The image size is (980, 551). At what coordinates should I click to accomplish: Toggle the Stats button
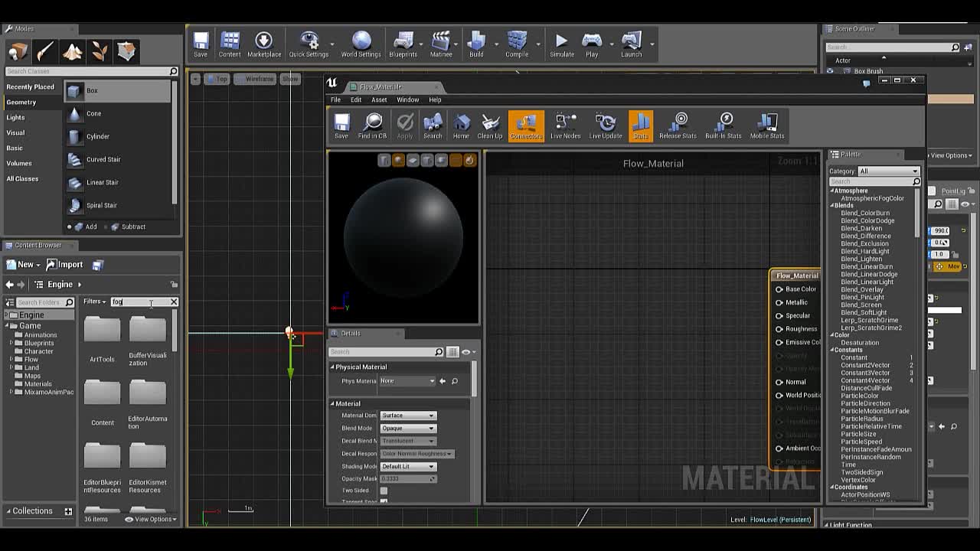(x=641, y=126)
